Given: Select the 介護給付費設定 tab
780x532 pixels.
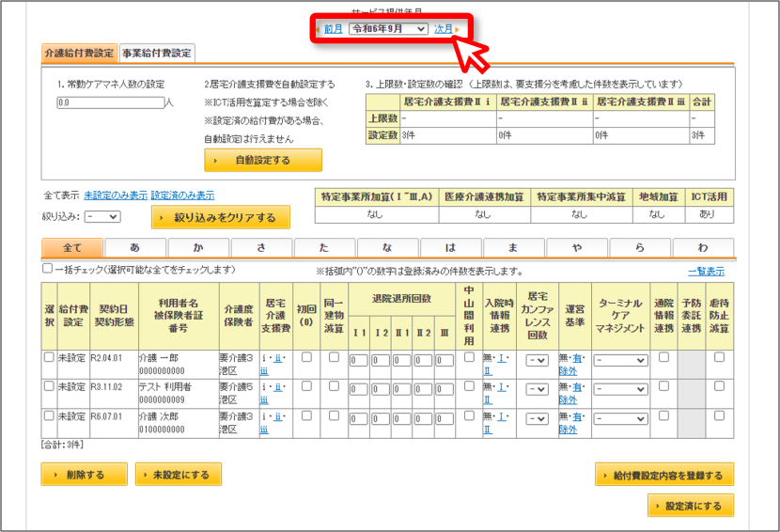Looking at the screenshot, I should 79,54.
